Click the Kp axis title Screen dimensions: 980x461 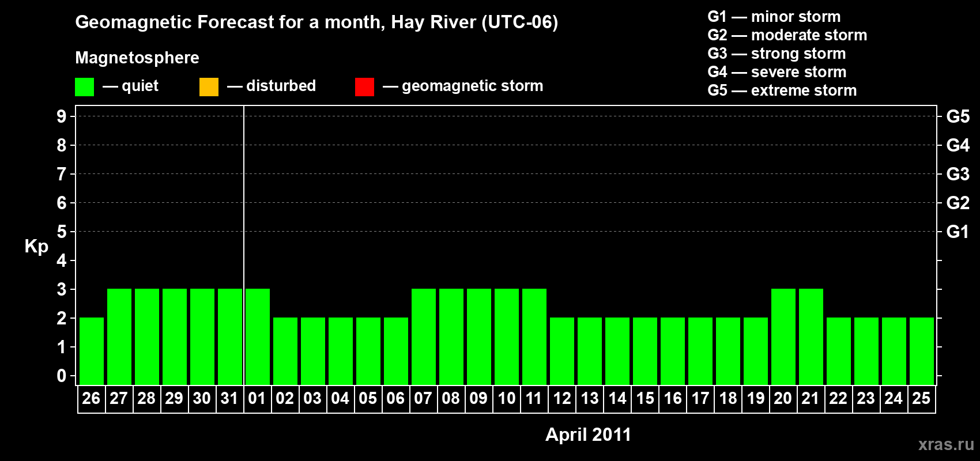click(x=36, y=247)
